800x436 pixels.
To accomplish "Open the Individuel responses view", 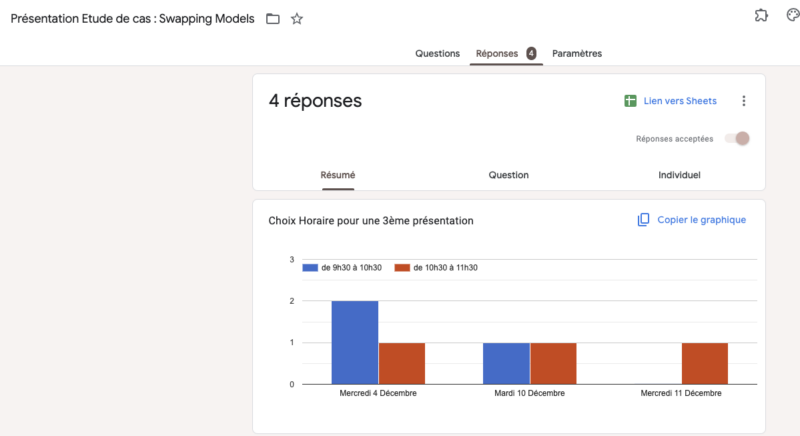I will tap(679, 175).
